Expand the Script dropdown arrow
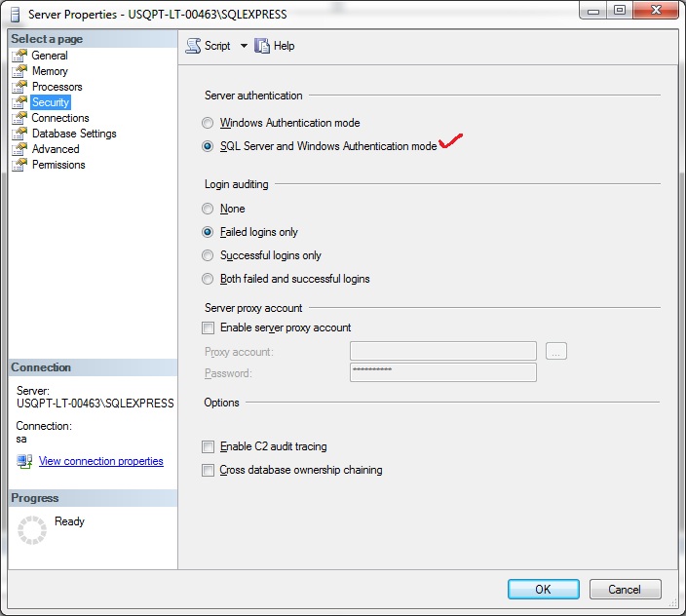The image size is (686, 616). pyautogui.click(x=244, y=46)
